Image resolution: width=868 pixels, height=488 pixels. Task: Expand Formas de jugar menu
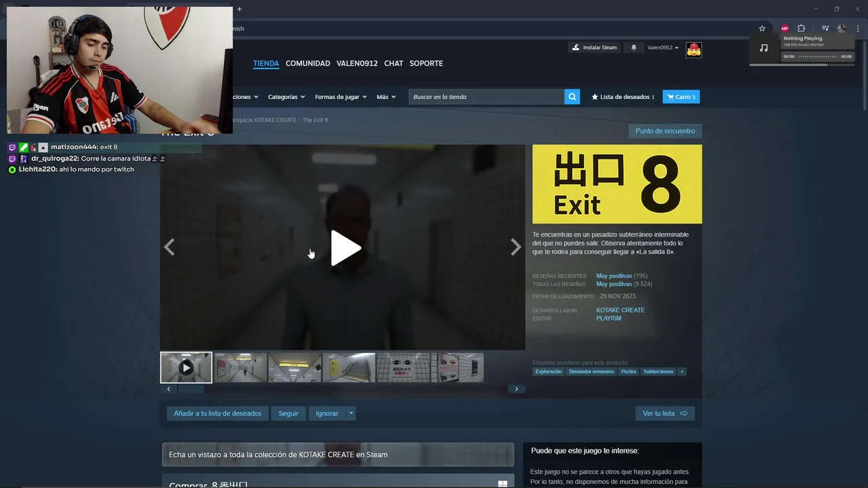point(340,97)
